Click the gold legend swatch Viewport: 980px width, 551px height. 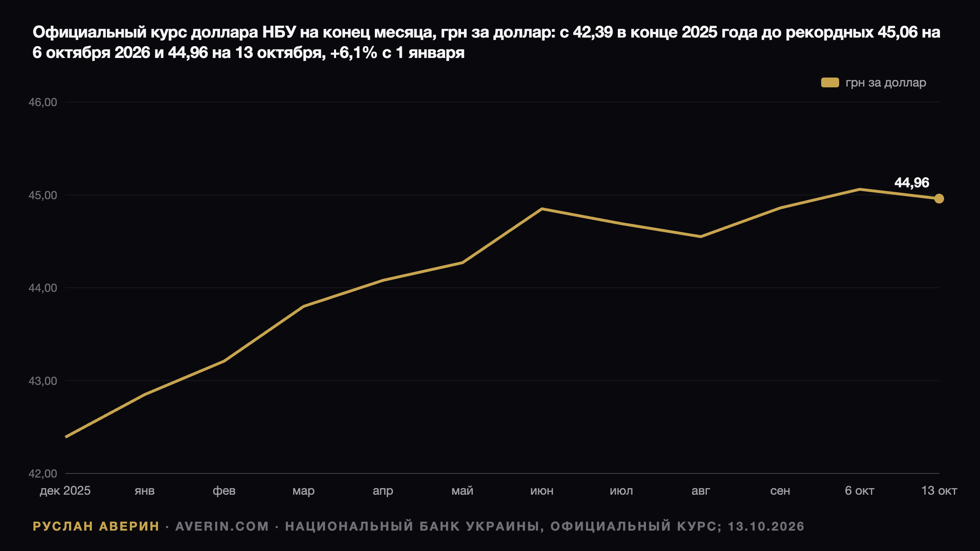[830, 82]
